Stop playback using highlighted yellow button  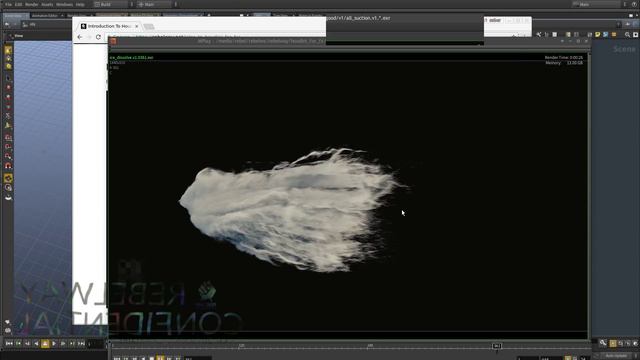coord(45,344)
